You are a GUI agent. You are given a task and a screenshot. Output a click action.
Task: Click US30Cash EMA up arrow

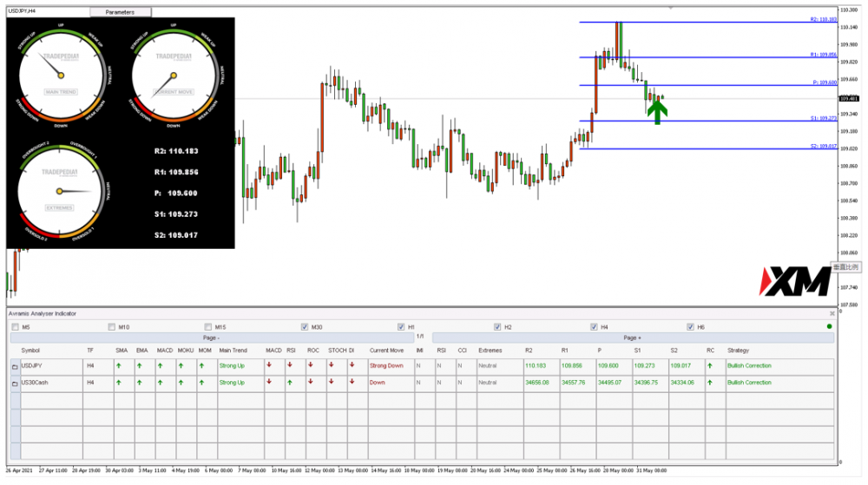[x=140, y=382]
